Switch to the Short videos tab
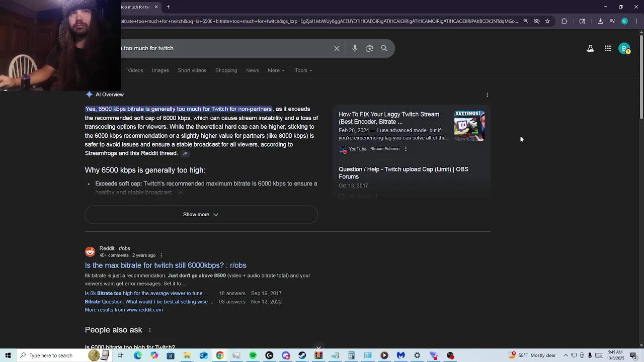 (x=192, y=70)
